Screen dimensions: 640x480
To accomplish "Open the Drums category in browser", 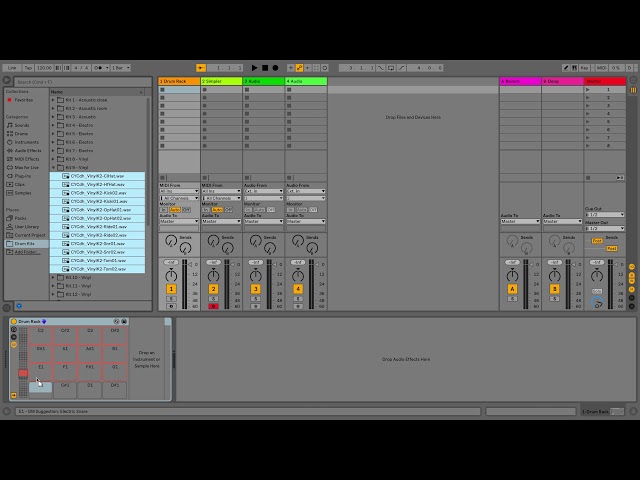I will pos(21,134).
